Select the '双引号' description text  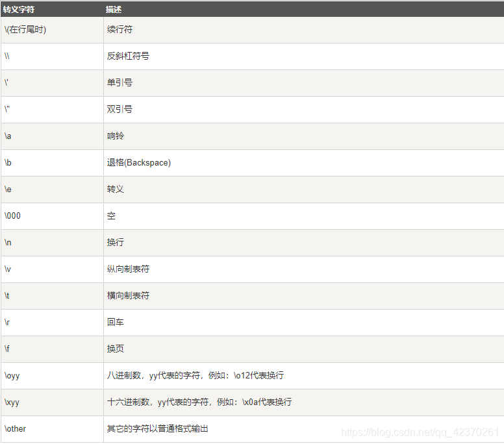[120, 110]
